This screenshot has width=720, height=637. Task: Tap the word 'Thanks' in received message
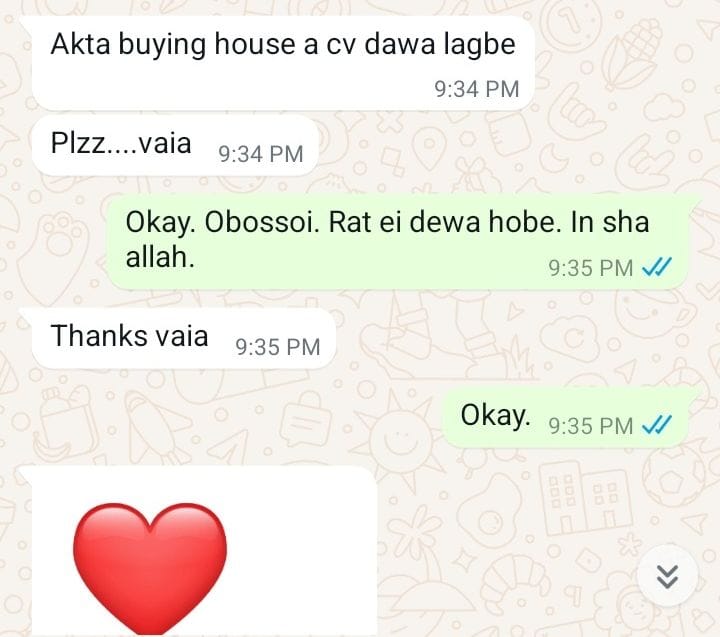point(99,335)
